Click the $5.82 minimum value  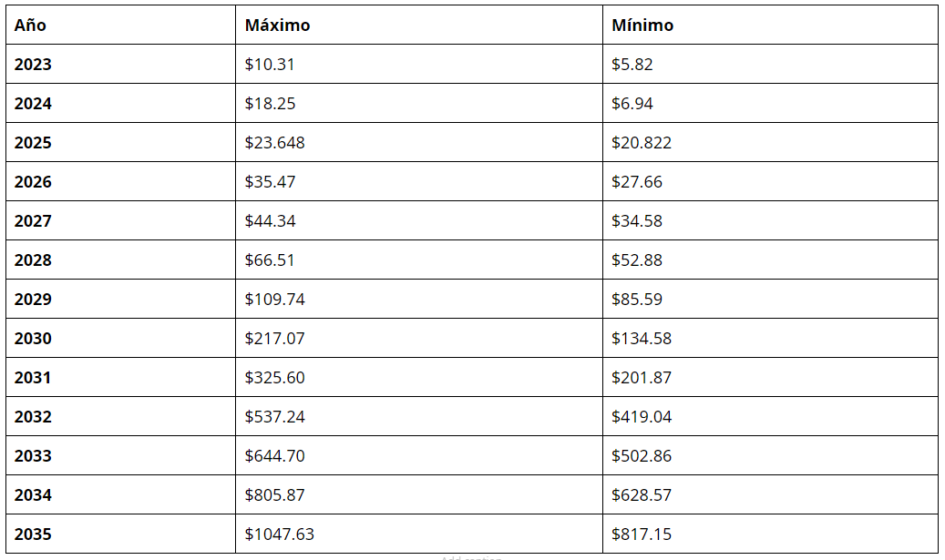(632, 65)
